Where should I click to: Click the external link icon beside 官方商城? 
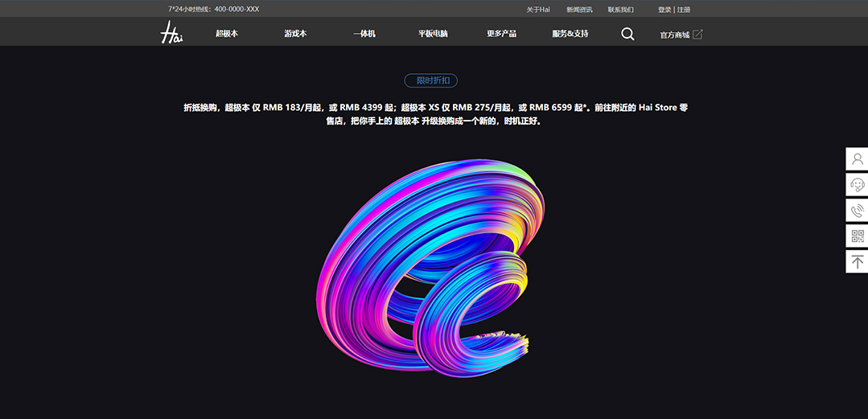[x=697, y=34]
